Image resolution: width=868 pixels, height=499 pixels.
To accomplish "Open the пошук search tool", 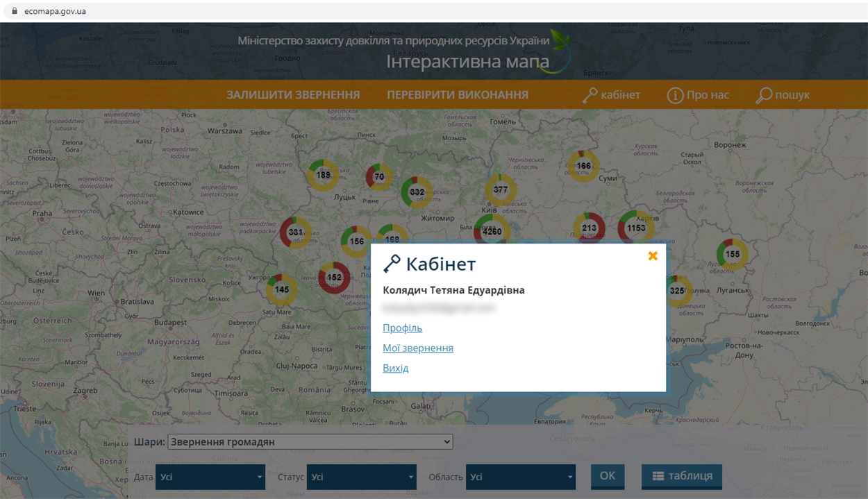I will coord(783,95).
